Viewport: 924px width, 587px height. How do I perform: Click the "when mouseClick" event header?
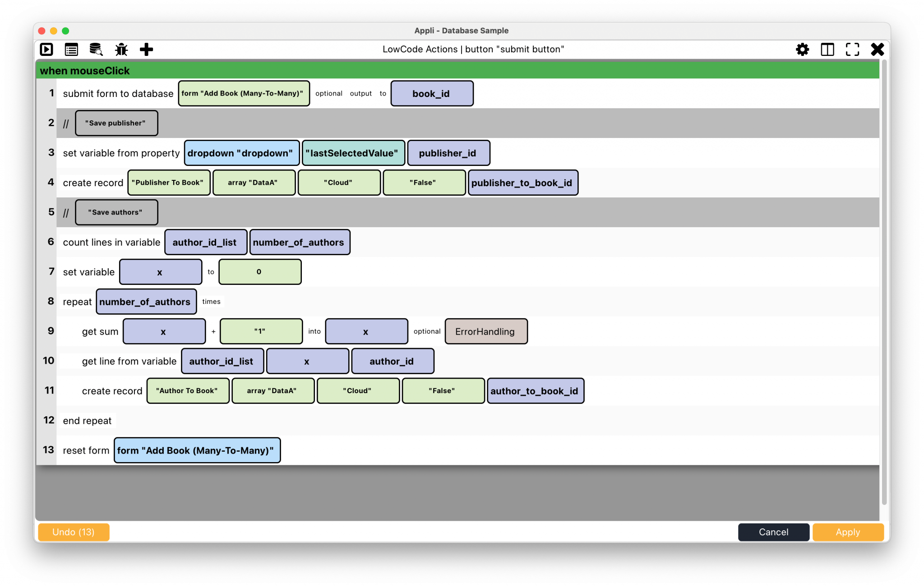85,71
